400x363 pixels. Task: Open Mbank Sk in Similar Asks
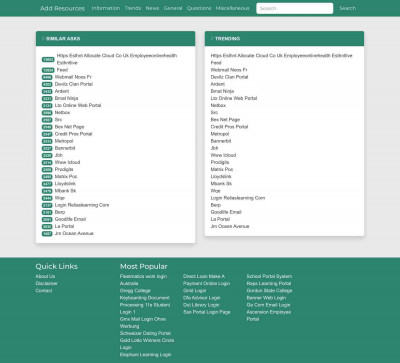pos(65,191)
